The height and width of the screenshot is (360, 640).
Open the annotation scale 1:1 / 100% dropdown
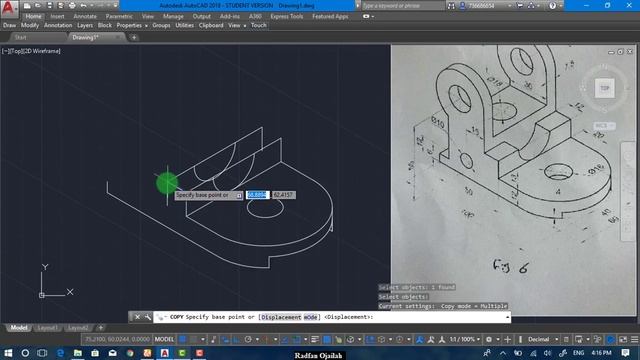point(465,339)
